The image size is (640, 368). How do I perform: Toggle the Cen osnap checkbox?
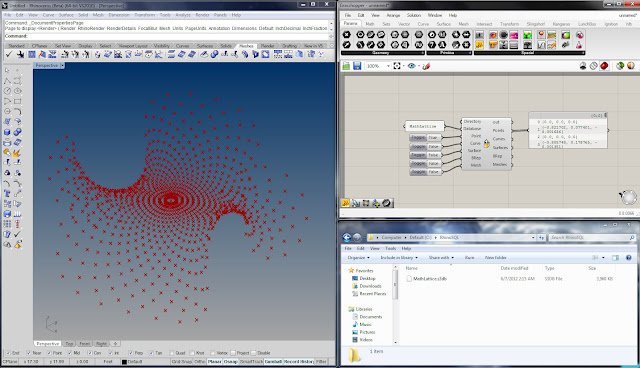[90, 353]
